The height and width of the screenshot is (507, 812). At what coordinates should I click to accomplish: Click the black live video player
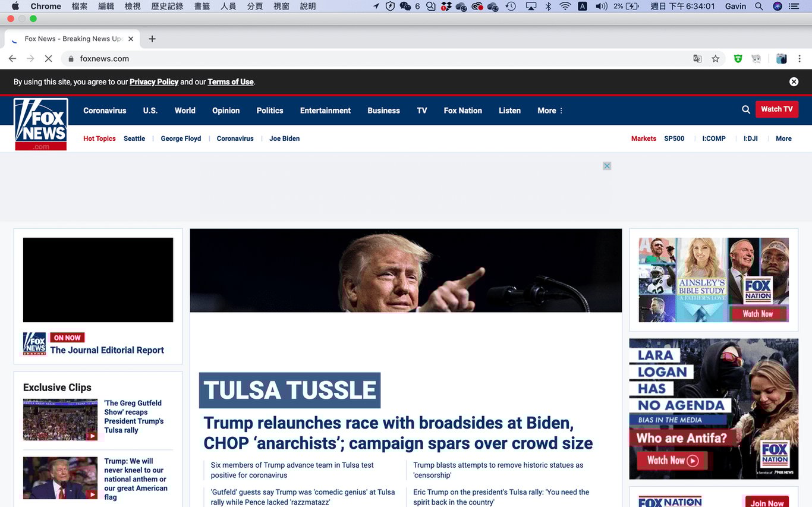98,280
